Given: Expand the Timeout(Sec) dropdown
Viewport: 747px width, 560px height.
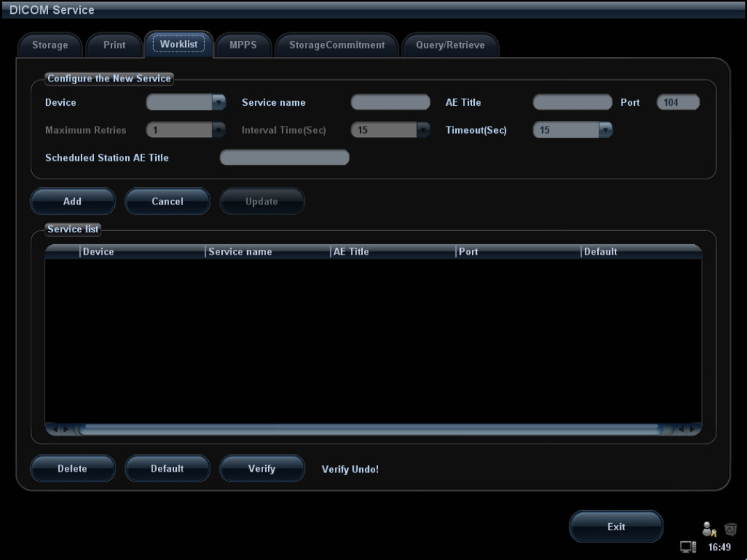Looking at the screenshot, I should pos(604,129).
